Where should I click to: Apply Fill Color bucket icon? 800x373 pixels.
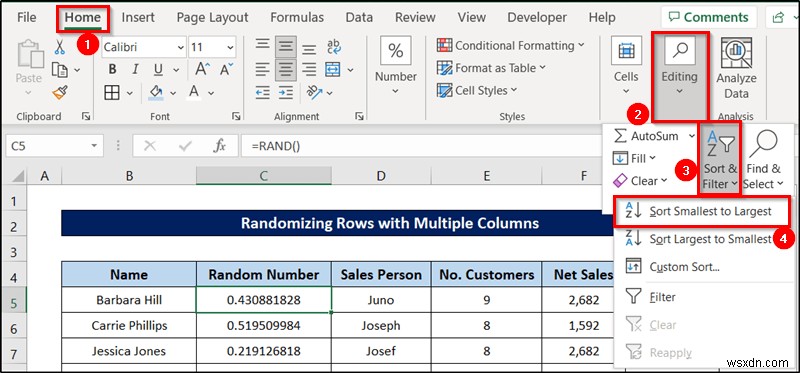point(156,92)
